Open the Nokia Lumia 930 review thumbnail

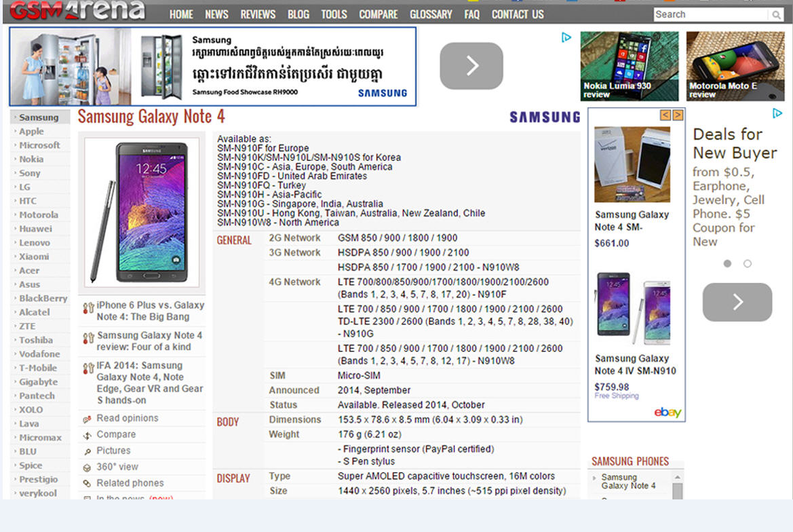click(x=630, y=66)
